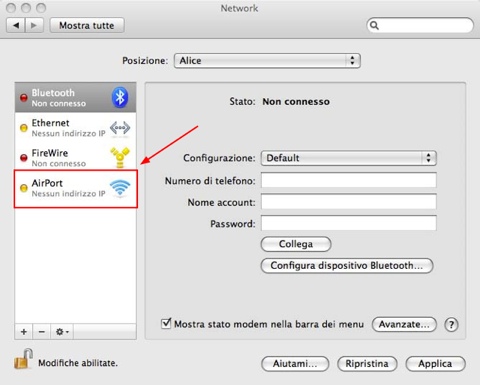Click the question mark help button
Screen dimensions: 480x385
(x=451, y=324)
